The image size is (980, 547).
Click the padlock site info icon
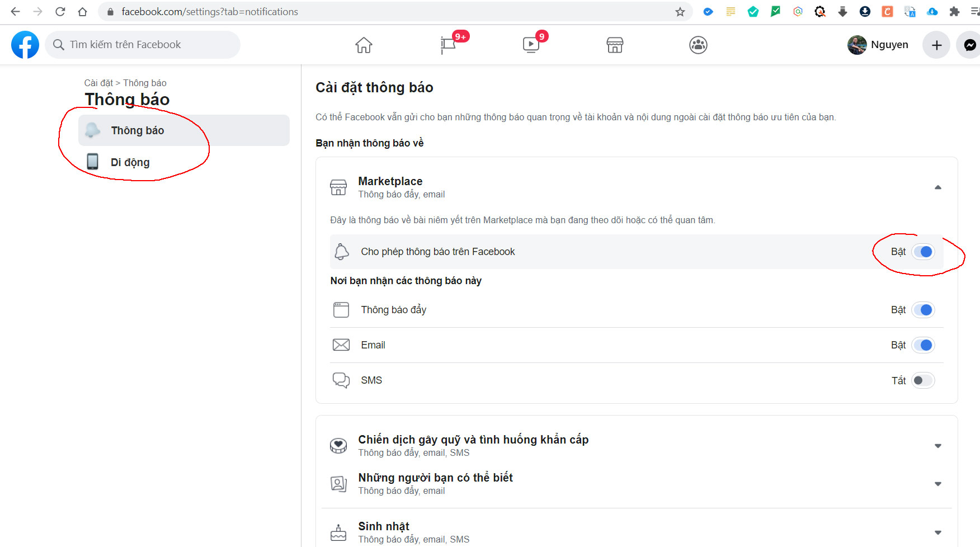pos(110,12)
